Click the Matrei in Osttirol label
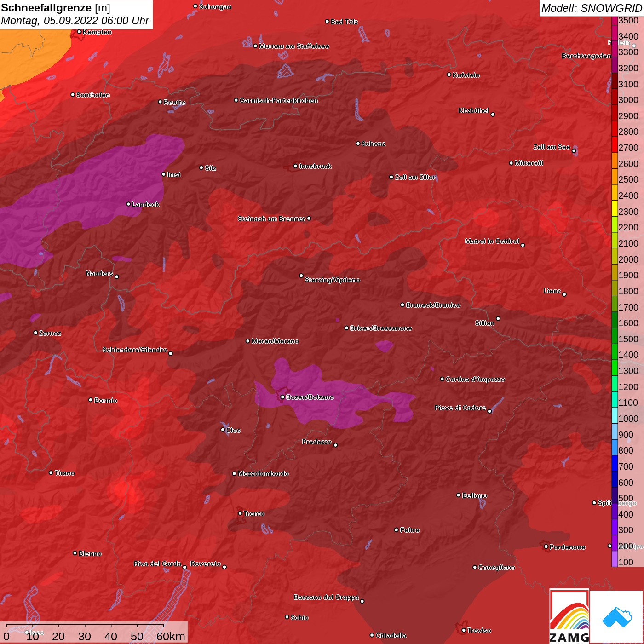644x644 pixels. (492, 241)
